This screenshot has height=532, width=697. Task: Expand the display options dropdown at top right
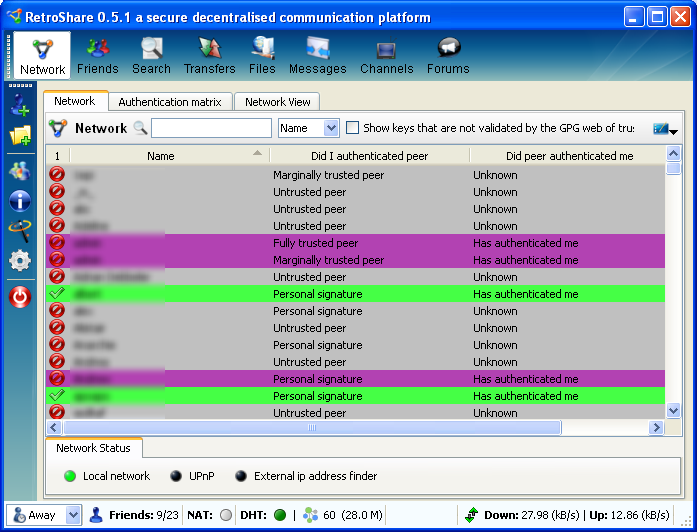[x=665, y=129]
